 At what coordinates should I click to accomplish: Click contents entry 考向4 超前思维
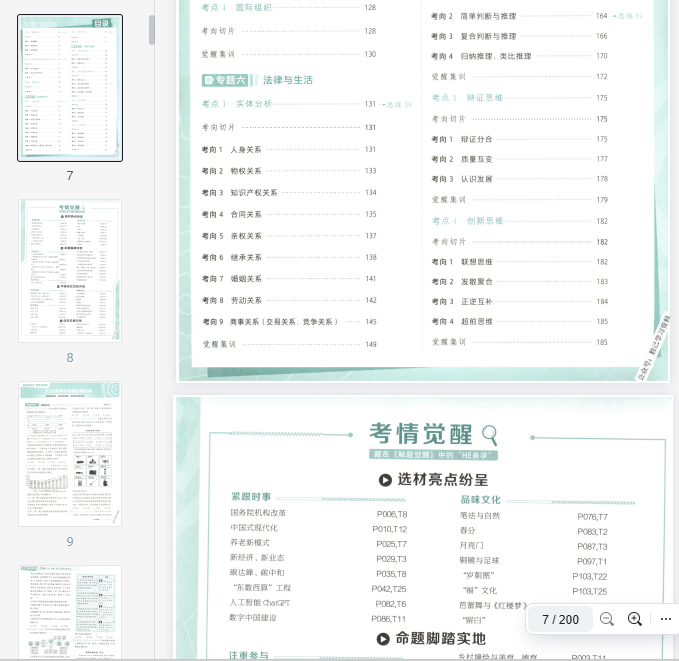coord(468,321)
